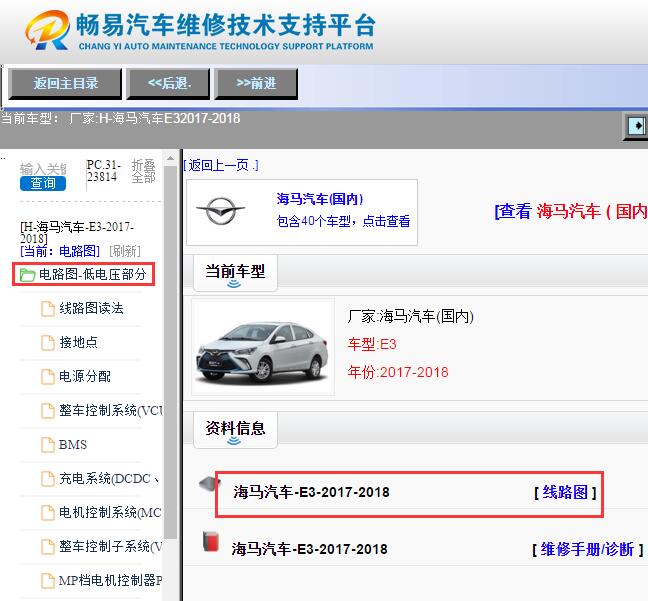Click 折叠全部 to collapse all
648x601 pixels.
pyautogui.click(x=143, y=171)
